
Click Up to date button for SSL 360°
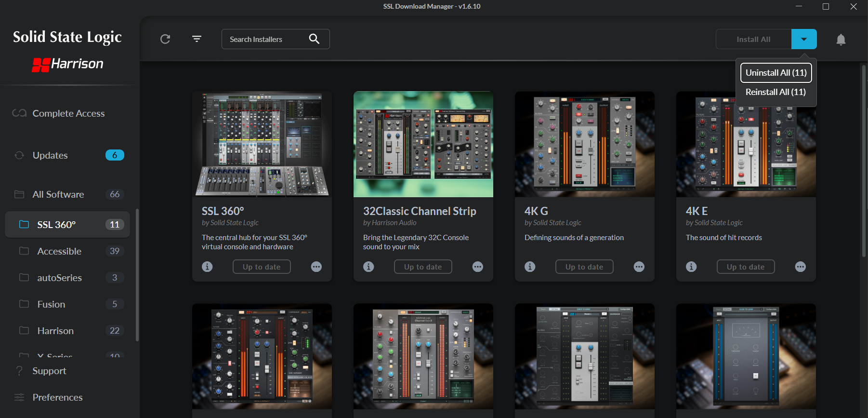coord(262,267)
